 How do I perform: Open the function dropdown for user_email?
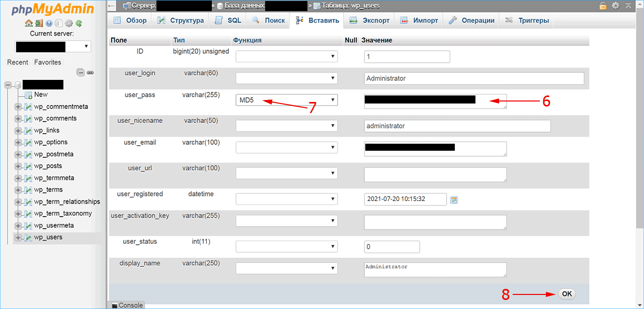286,147
